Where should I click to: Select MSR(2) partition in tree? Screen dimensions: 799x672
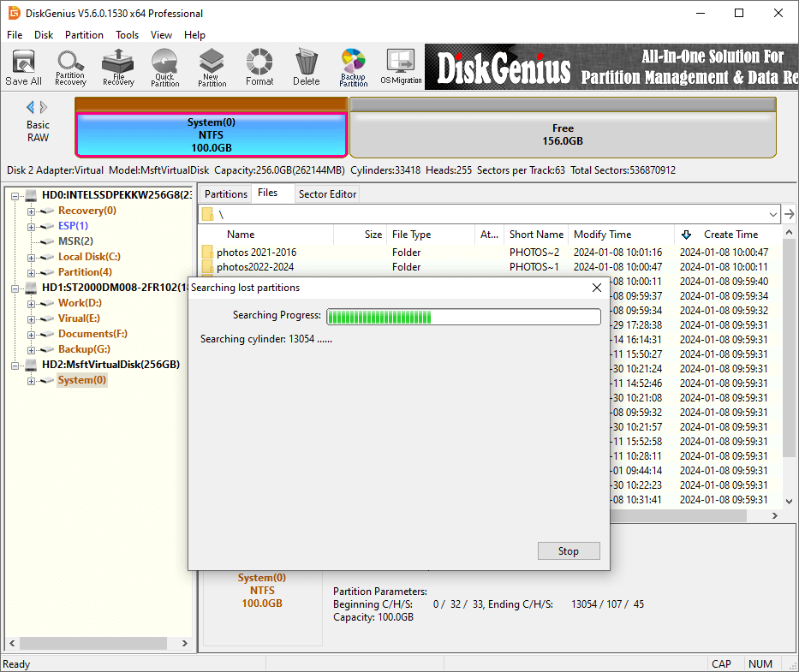point(75,241)
